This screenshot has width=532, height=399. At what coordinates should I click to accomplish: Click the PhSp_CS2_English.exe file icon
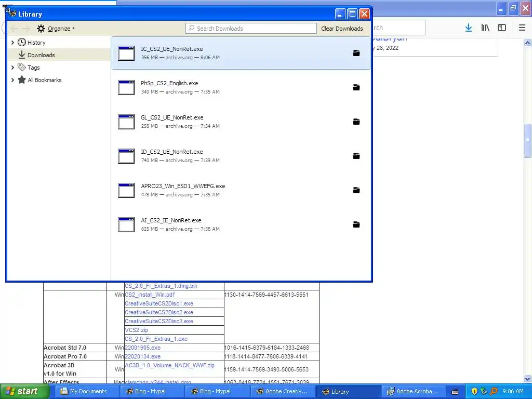126,87
